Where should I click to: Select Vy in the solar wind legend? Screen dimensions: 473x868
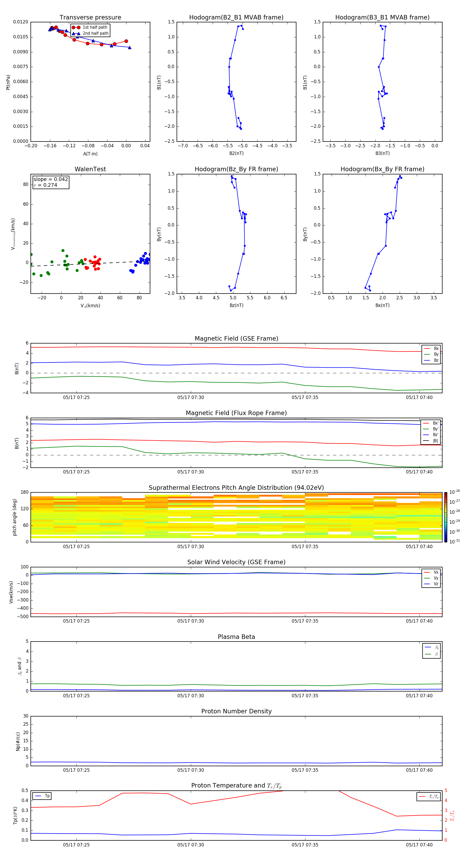point(431,578)
